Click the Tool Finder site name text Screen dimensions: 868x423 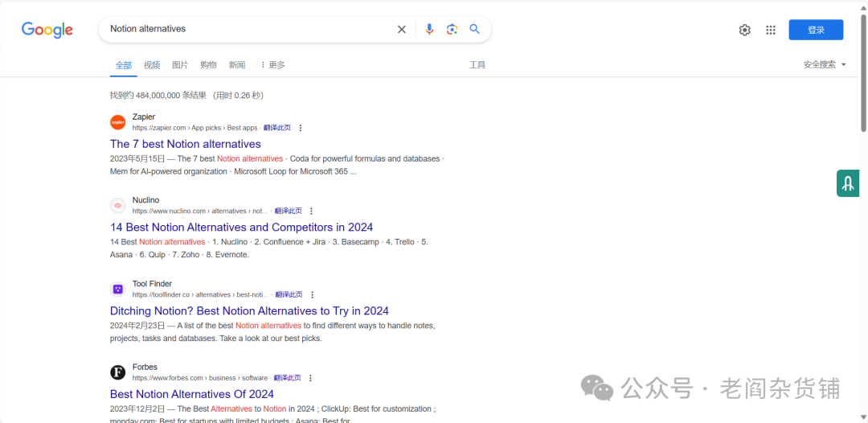point(152,284)
